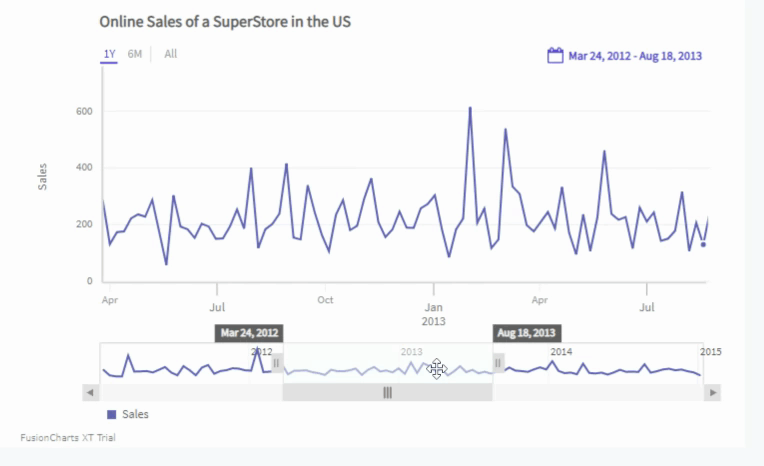Select the 6M time range tab

135,54
